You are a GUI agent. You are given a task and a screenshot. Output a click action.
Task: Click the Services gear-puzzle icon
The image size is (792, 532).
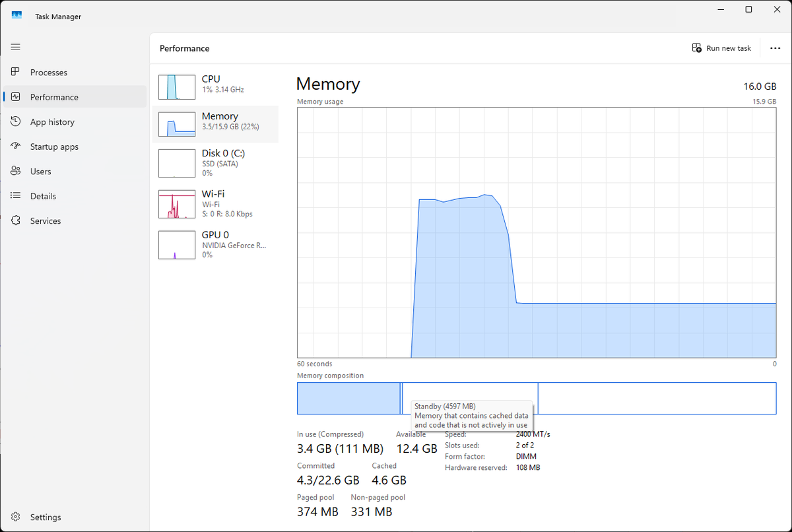[16, 220]
